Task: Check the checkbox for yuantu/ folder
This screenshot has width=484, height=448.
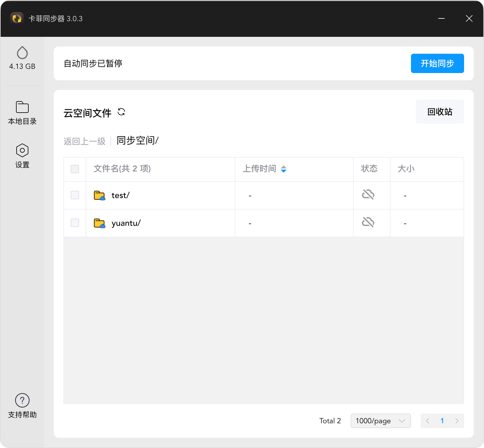Action: [75, 223]
